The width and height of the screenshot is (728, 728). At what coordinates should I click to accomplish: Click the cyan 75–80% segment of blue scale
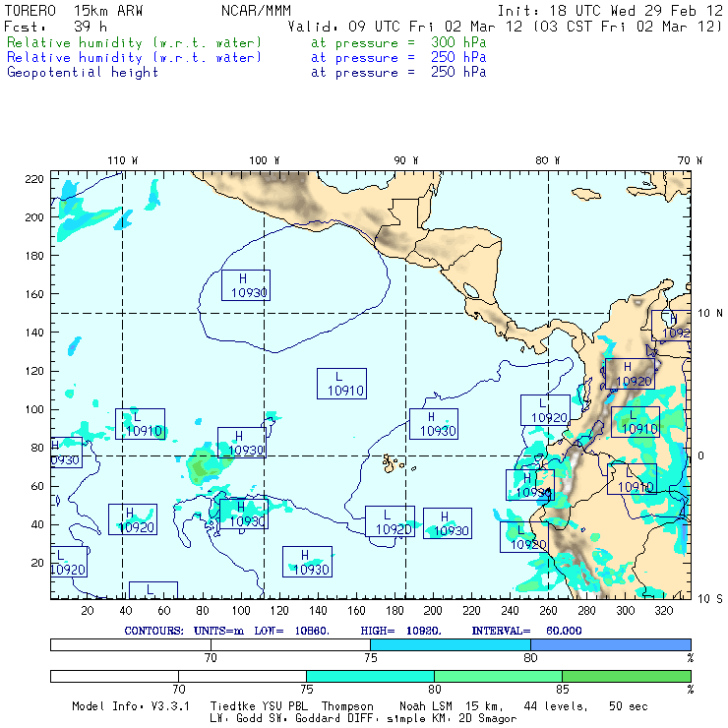[x=451, y=644]
